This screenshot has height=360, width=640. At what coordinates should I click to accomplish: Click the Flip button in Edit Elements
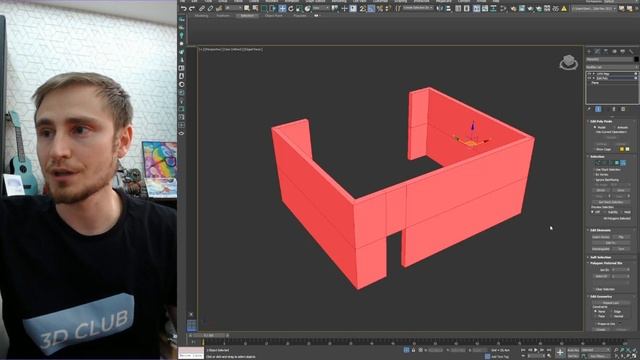[x=622, y=236]
